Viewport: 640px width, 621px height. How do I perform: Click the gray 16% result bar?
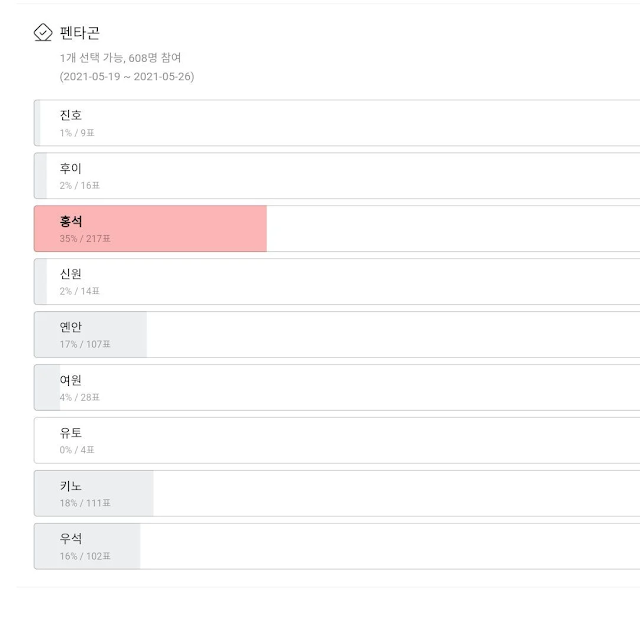pos(126,547)
